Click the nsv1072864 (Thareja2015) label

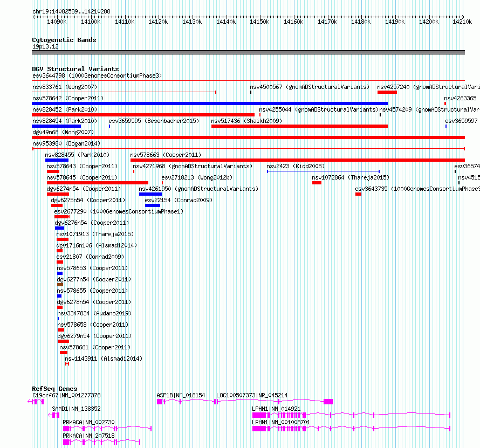(x=351, y=177)
